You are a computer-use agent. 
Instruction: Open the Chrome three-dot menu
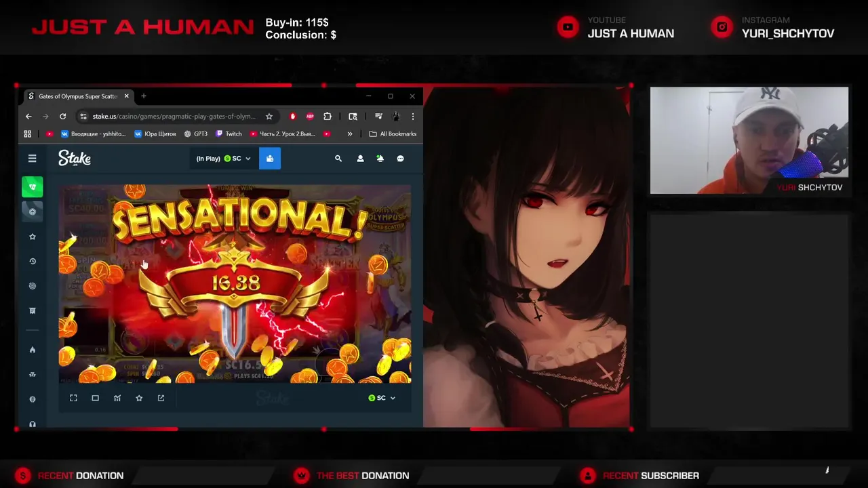[x=412, y=117]
